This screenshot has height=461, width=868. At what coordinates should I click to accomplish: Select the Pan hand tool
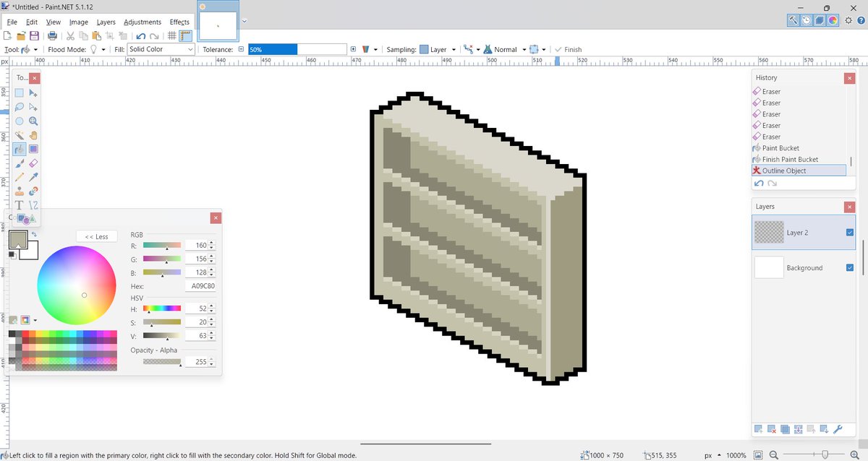(33, 135)
